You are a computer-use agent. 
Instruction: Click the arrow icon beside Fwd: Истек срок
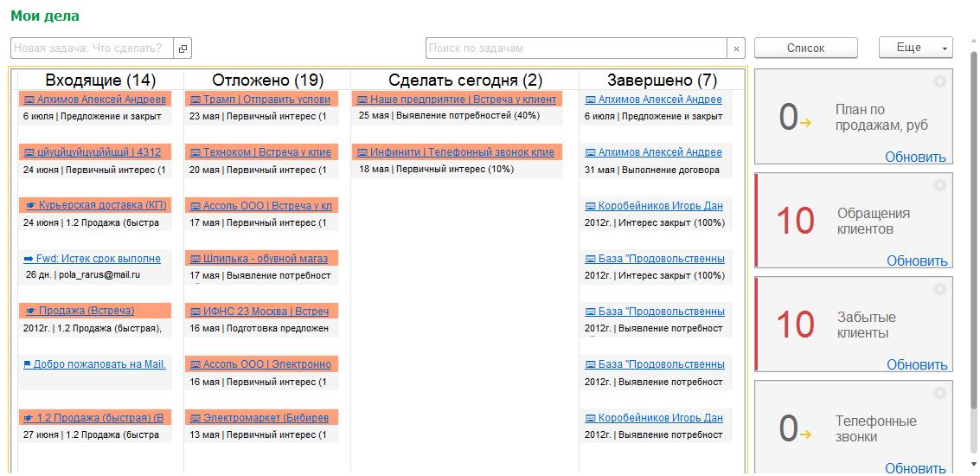click(29, 258)
